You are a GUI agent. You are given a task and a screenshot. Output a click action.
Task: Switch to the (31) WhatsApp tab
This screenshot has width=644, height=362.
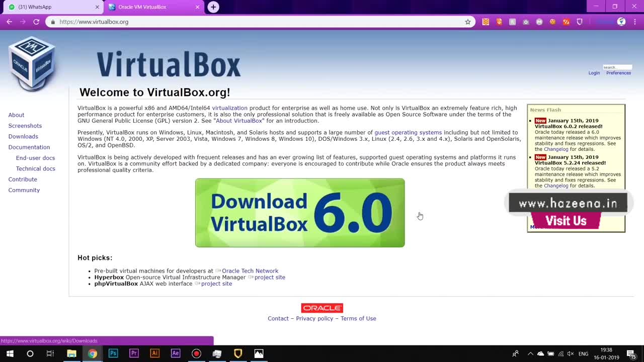click(x=52, y=7)
